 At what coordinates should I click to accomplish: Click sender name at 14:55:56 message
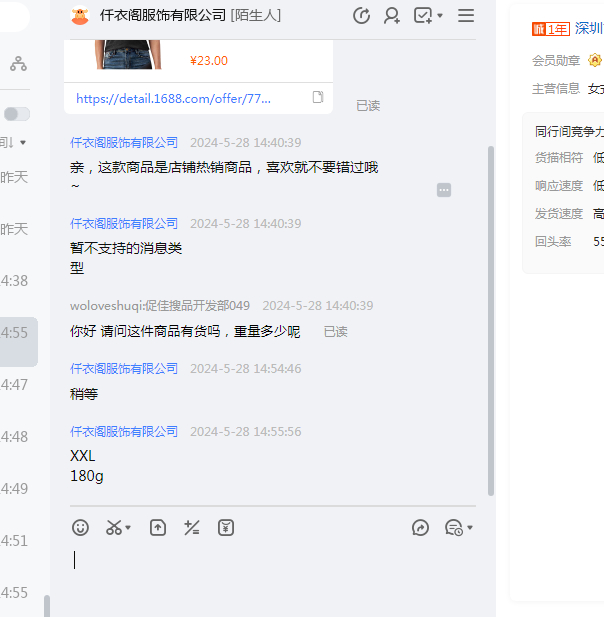point(124,432)
